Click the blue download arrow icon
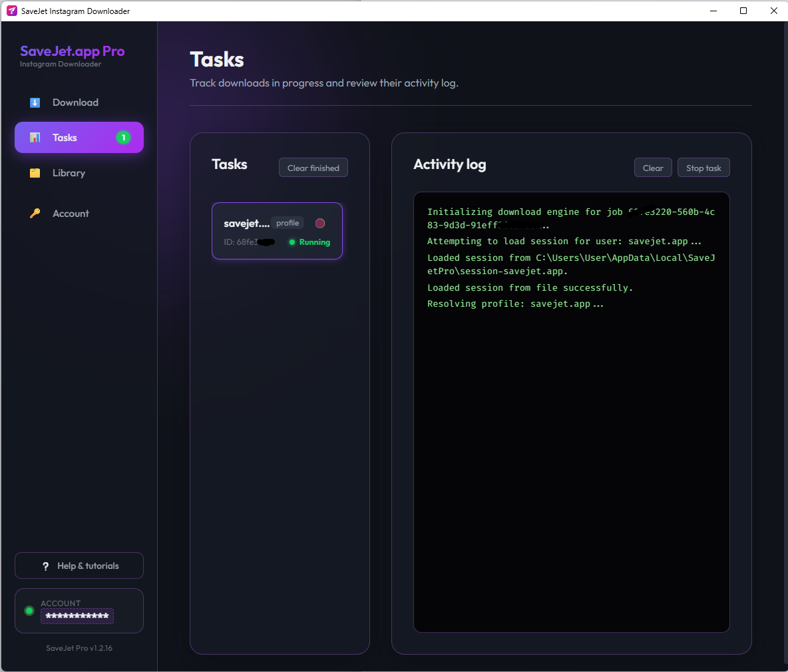 35,102
